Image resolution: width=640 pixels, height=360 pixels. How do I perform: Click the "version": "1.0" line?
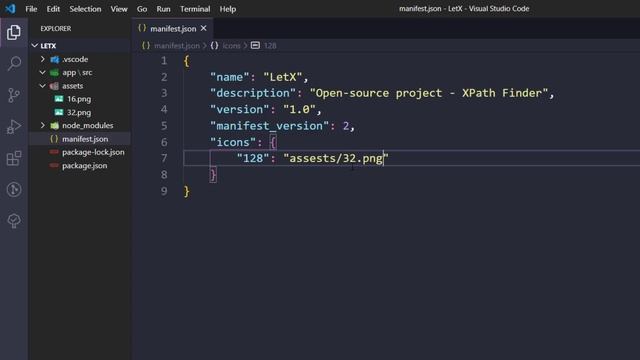[266, 109]
